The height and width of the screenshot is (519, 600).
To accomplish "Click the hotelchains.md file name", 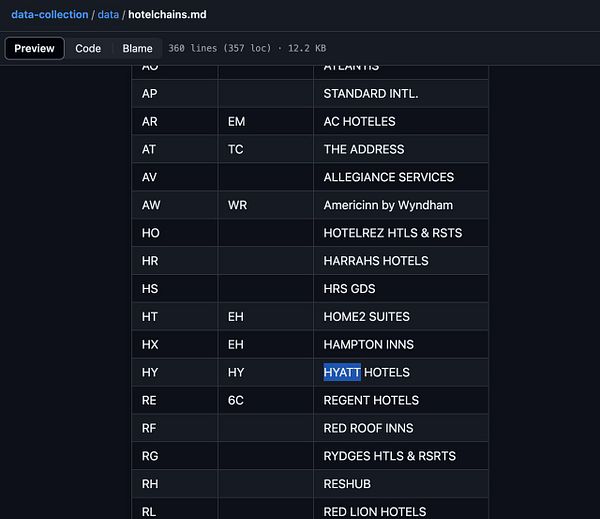I will point(167,15).
